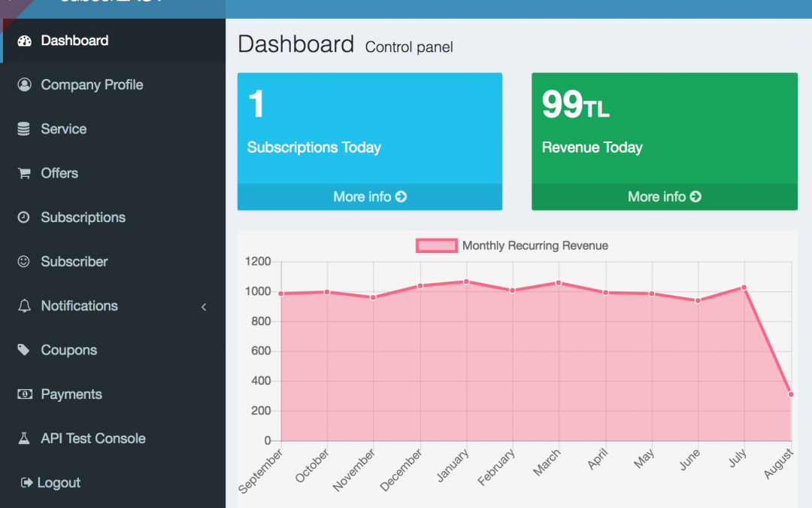812x508 pixels.
Task: Open the API Test Console flask icon
Action: pyautogui.click(x=25, y=438)
